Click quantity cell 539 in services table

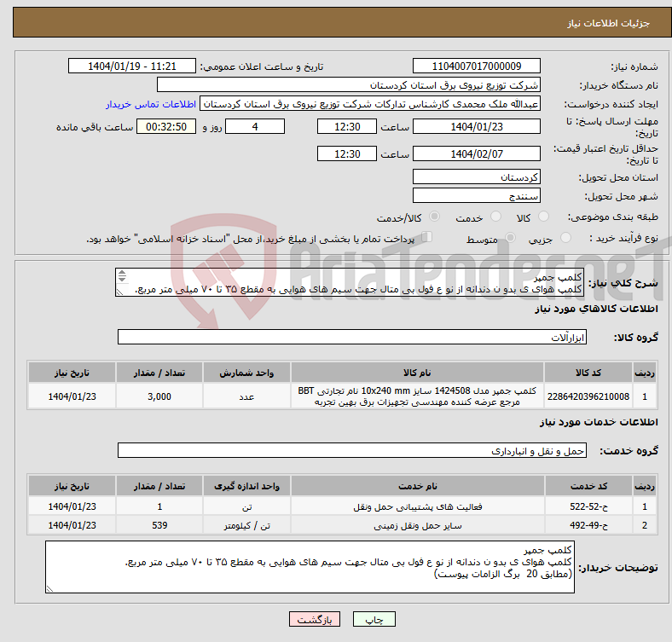[159, 525]
